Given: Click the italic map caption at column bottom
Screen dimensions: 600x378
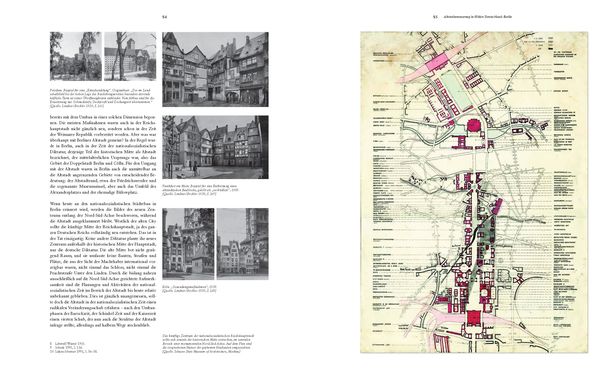Looking at the screenshot, I should point(208,343).
